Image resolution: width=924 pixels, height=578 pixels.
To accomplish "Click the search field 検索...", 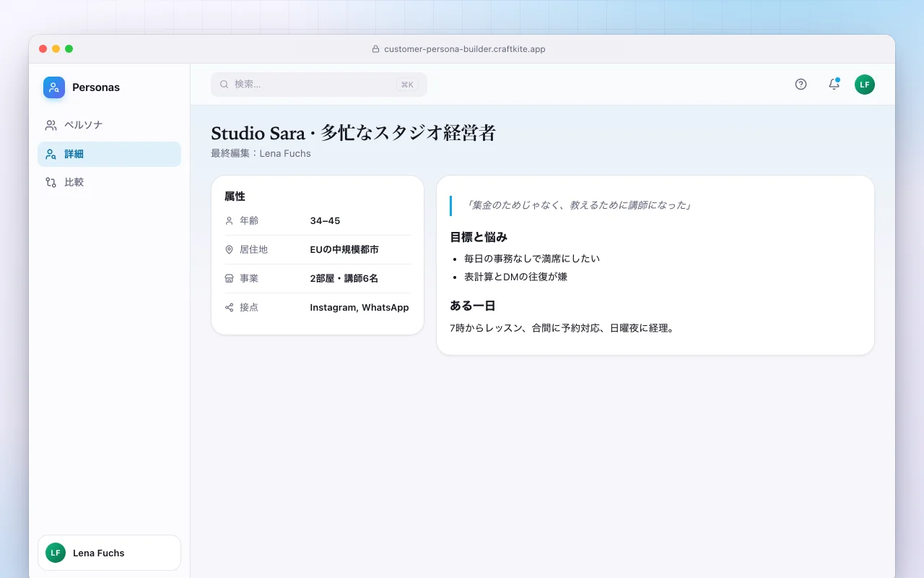I will pos(319,85).
